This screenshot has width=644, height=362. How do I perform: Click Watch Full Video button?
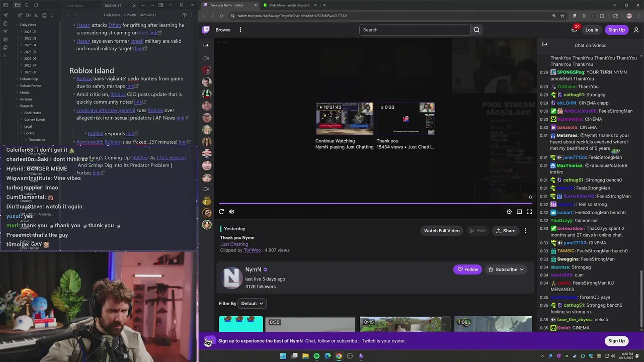tap(442, 231)
